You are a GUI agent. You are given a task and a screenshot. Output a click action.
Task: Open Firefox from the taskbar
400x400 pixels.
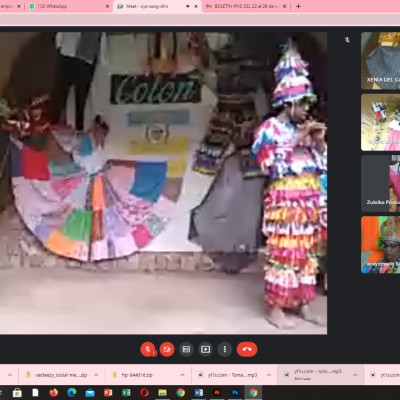pyautogui.click(x=53, y=393)
